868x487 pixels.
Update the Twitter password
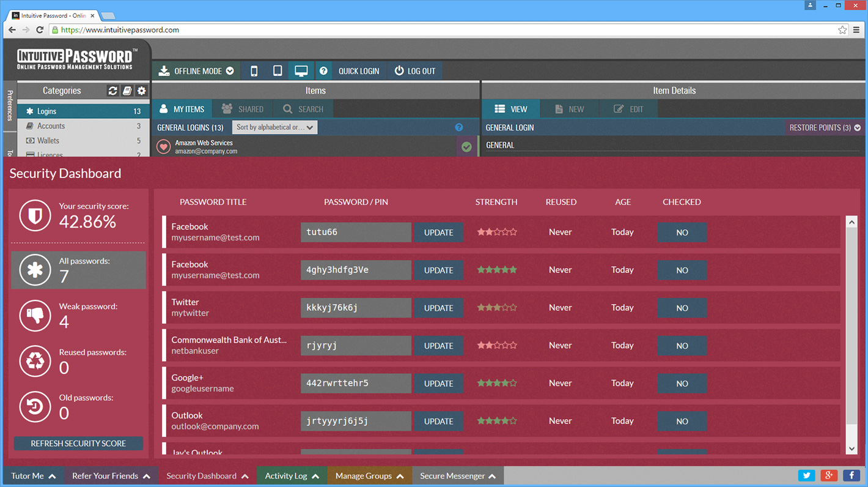point(438,308)
